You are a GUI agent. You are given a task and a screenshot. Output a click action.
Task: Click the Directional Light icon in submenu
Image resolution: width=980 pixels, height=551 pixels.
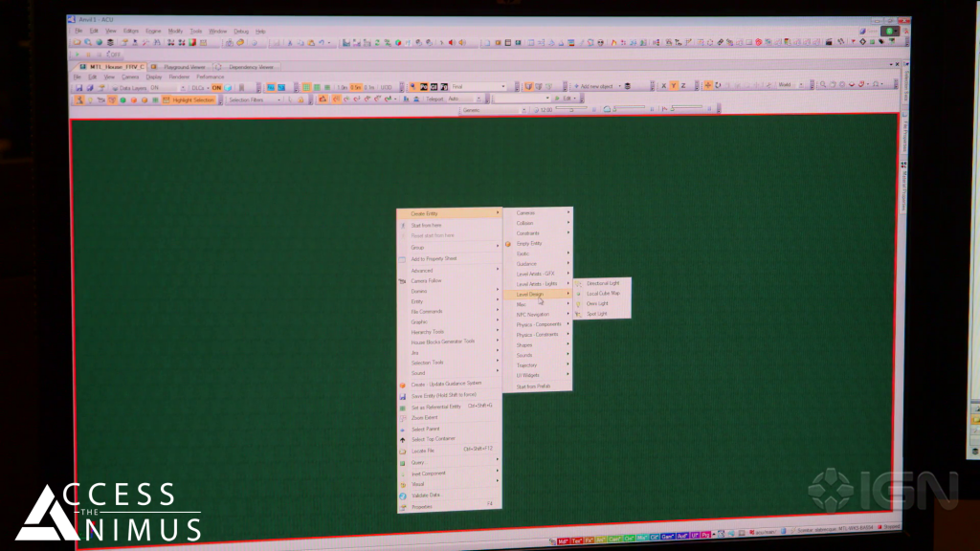578,283
